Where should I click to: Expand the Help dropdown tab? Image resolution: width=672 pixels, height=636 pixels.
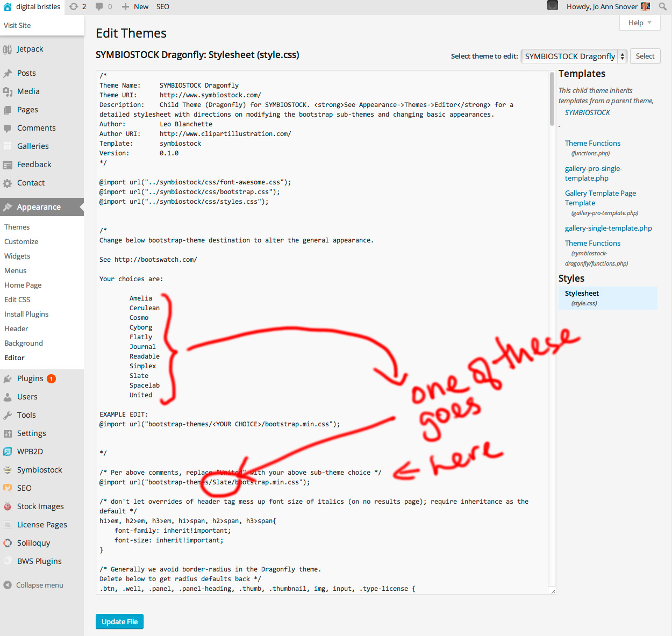point(640,23)
